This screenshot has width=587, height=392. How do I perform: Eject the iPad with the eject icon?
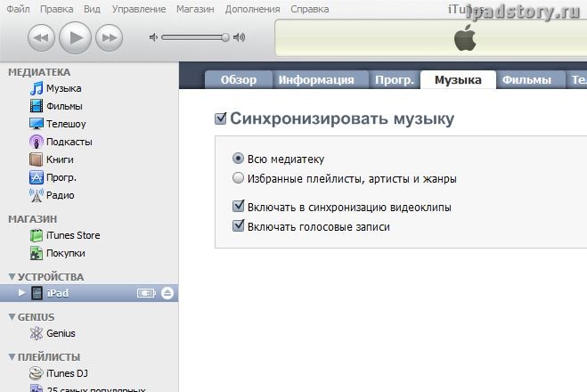click(167, 293)
